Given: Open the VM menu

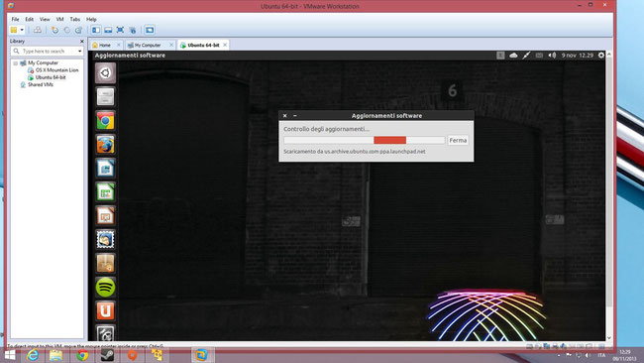Looking at the screenshot, I should tap(60, 19).
